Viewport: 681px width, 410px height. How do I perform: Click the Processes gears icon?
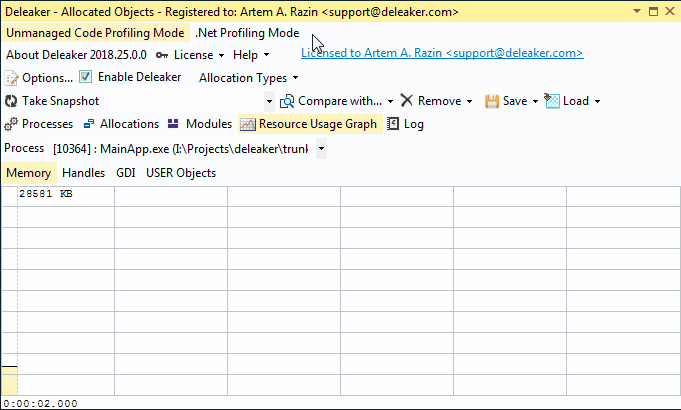11,124
